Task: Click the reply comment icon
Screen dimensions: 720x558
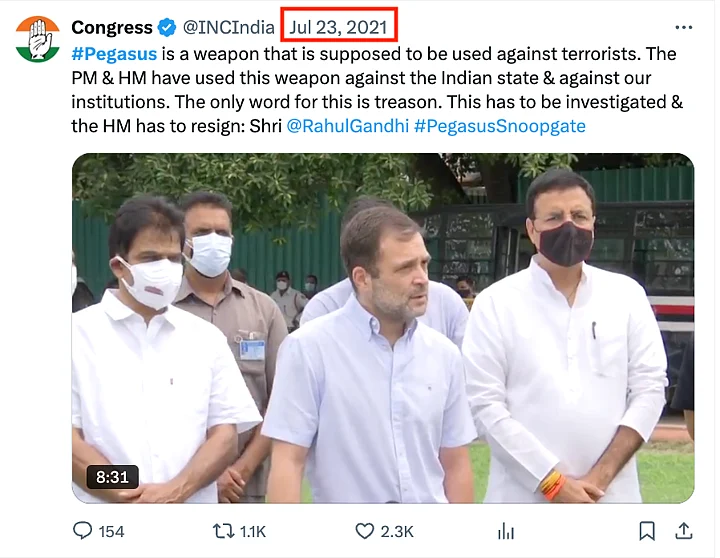Action: [x=82, y=531]
